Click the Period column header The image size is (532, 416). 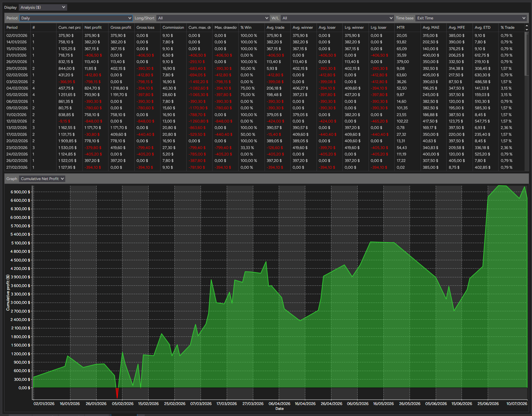click(17, 27)
